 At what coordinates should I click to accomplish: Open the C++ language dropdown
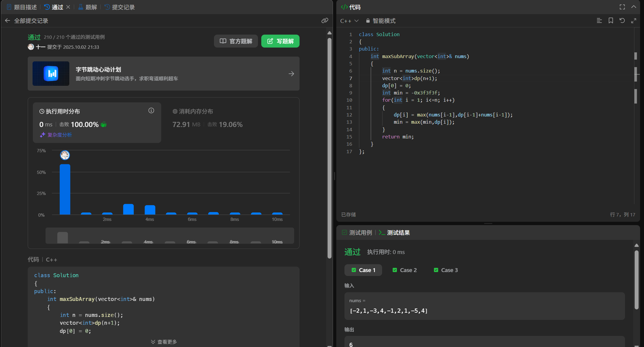coord(349,21)
